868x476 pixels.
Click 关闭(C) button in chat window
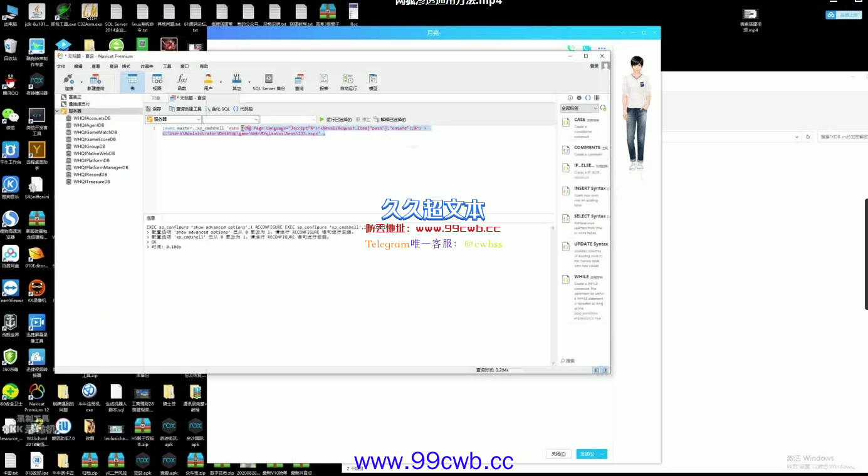pyautogui.click(x=558, y=454)
